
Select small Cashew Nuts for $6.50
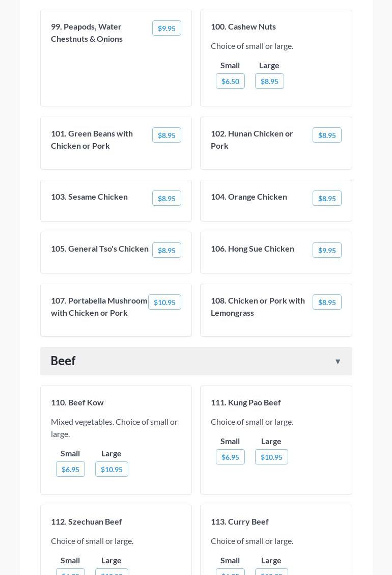tap(230, 81)
